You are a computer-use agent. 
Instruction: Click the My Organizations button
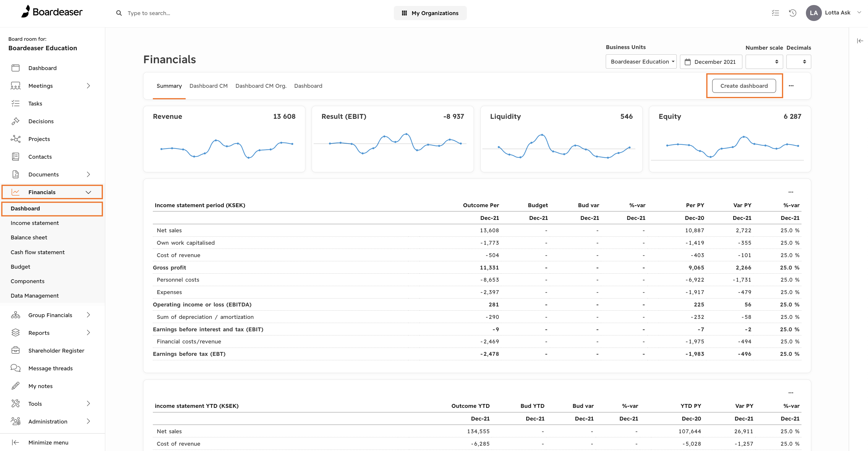pyautogui.click(x=430, y=13)
